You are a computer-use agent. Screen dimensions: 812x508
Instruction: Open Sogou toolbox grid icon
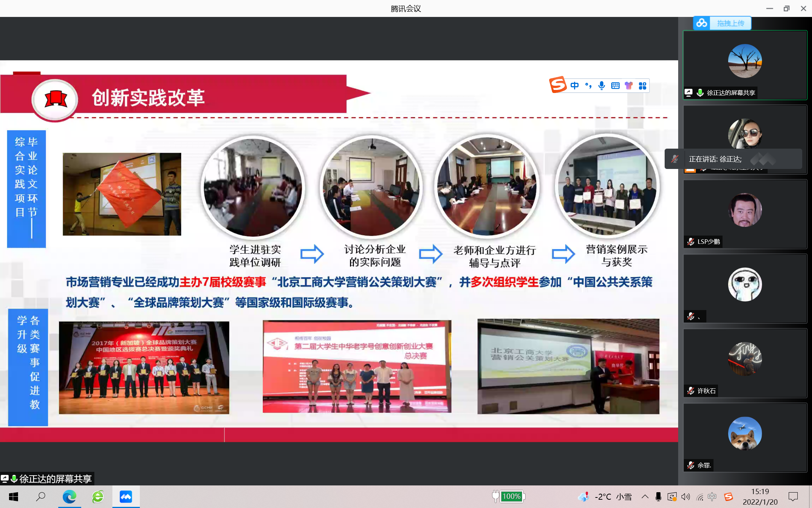642,86
